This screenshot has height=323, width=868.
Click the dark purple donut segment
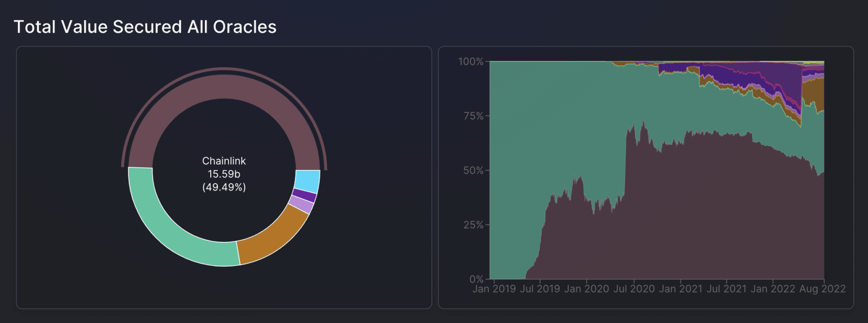point(304,196)
